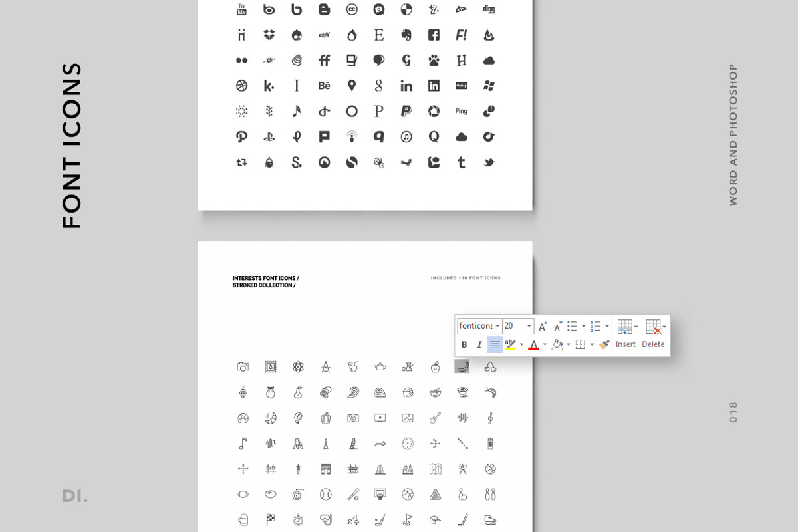Toggle Center alignment
The height and width of the screenshot is (532, 798).
(495, 344)
